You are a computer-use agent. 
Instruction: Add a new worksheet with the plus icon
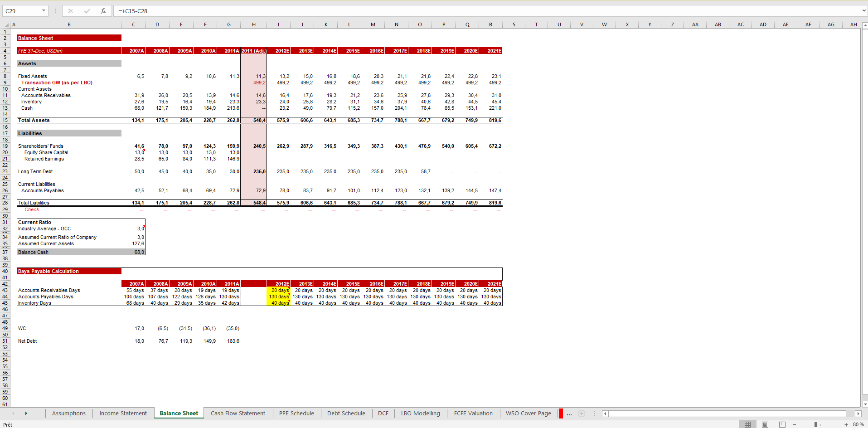pyautogui.click(x=582, y=413)
